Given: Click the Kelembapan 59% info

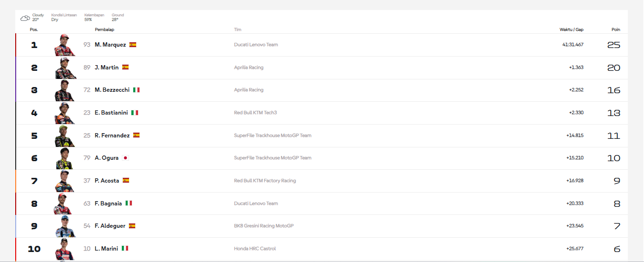Looking at the screenshot, I should (x=94, y=18).
